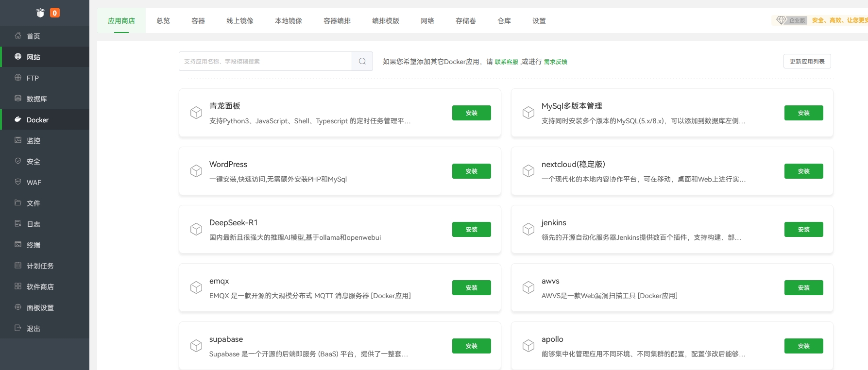Click the jenkins app title
868x370 pixels.
pyautogui.click(x=554, y=222)
